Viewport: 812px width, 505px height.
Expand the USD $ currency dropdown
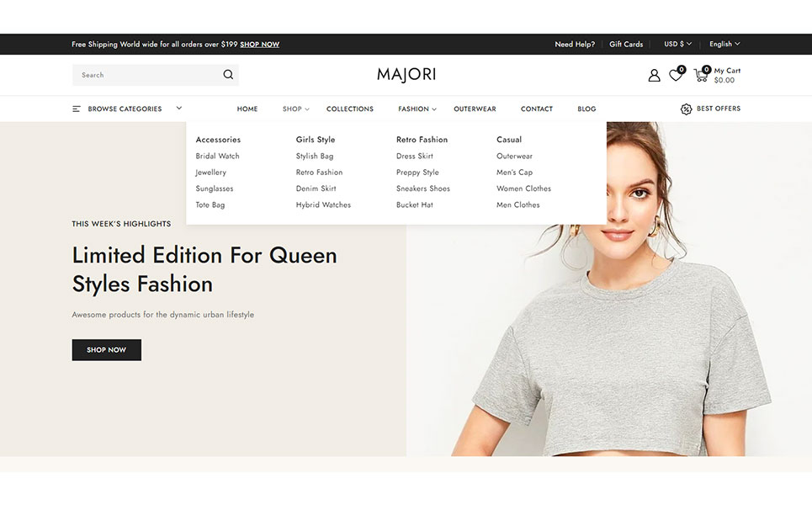pos(677,44)
